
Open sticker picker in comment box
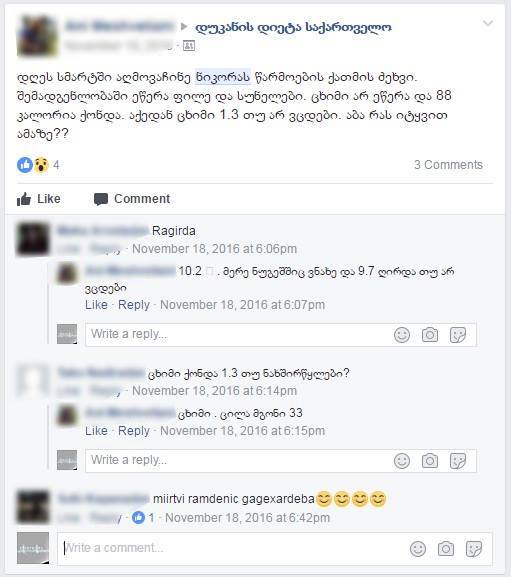pyautogui.click(x=474, y=549)
